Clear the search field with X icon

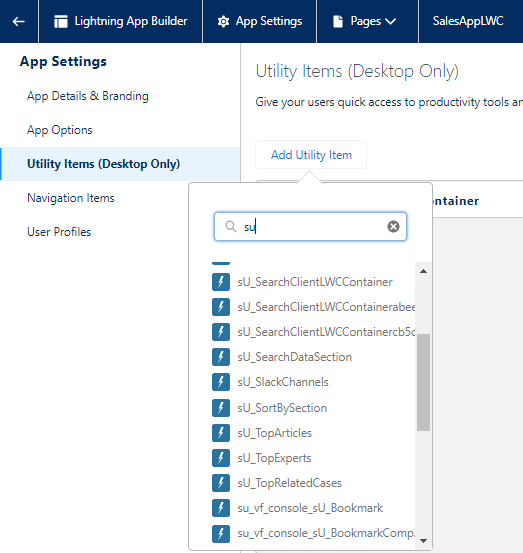pos(393,226)
